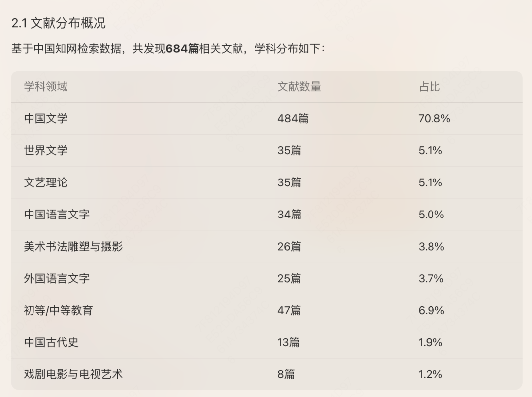Select the 中国文学 row label
The image size is (532, 397).
pyautogui.click(x=46, y=118)
